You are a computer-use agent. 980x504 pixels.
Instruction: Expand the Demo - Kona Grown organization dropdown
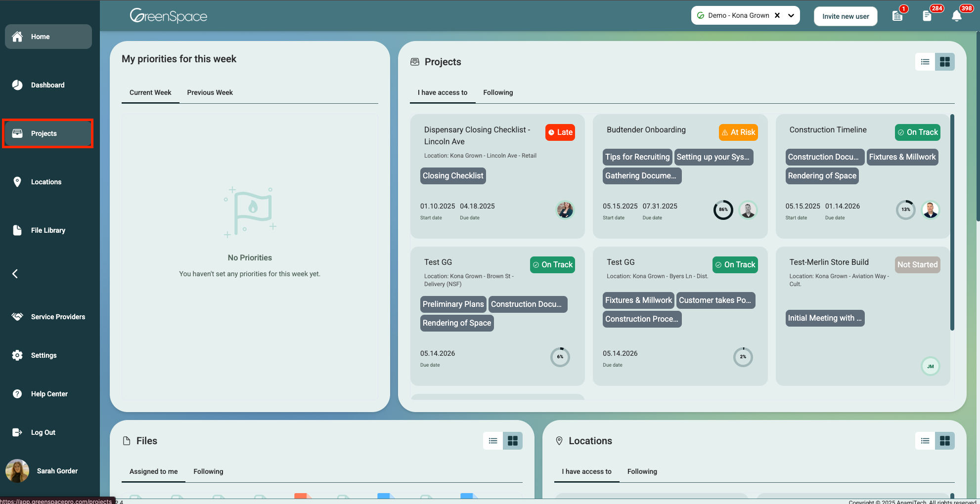[x=791, y=16]
